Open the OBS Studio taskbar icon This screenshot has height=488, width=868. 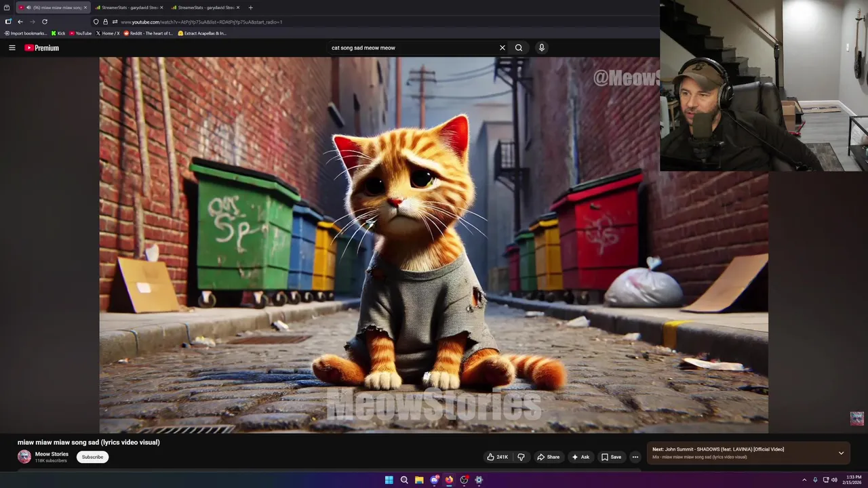coord(464,480)
